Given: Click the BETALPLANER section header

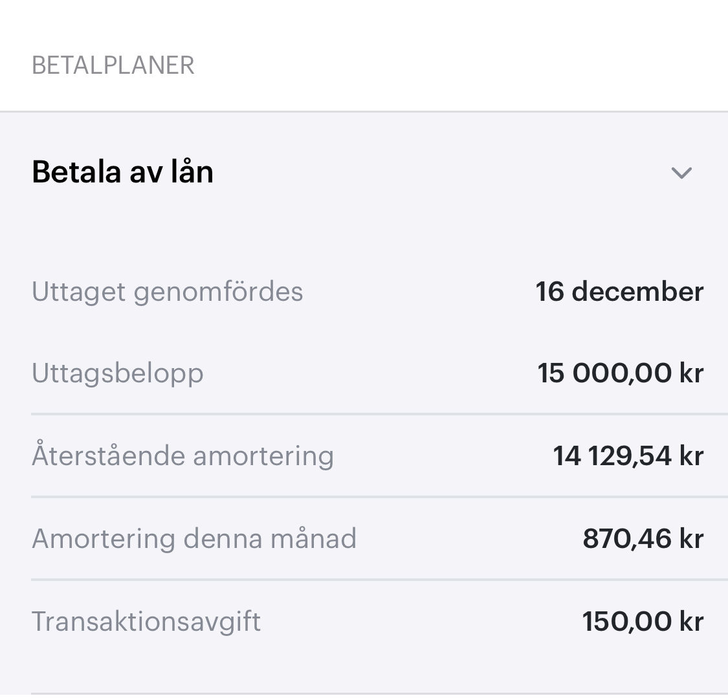Looking at the screenshot, I should click(x=113, y=65).
